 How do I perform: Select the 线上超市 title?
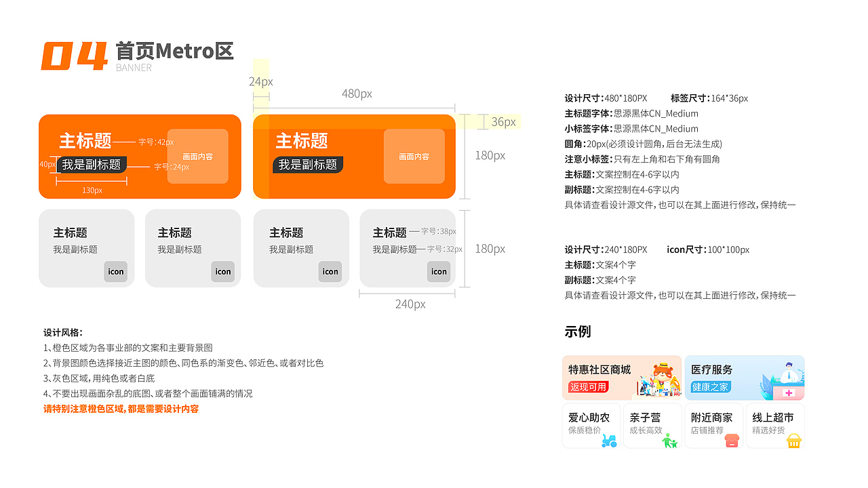(x=772, y=418)
